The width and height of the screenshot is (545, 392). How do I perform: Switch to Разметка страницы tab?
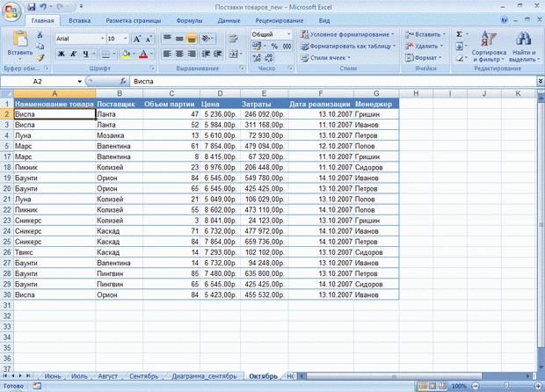(x=134, y=20)
